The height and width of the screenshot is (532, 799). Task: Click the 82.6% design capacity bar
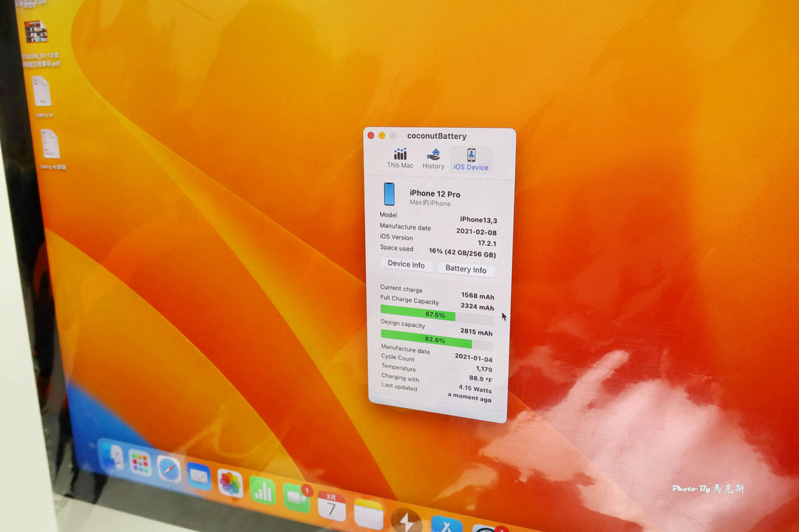pyautogui.click(x=436, y=339)
